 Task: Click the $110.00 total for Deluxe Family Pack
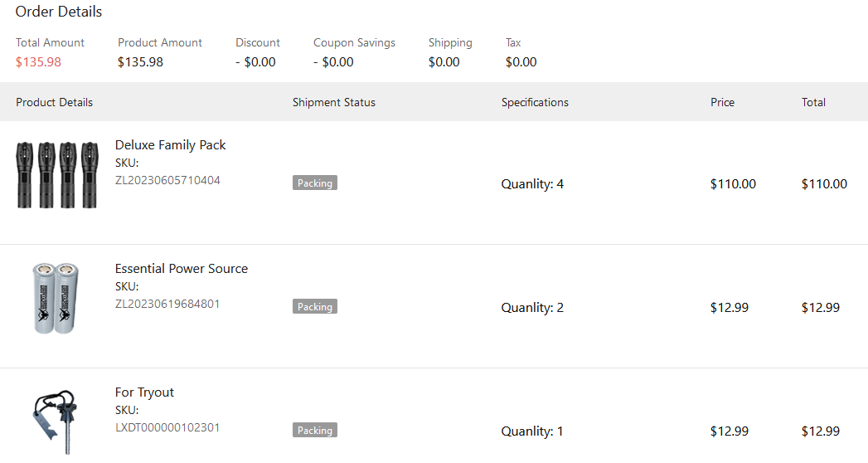(x=824, y=184)
